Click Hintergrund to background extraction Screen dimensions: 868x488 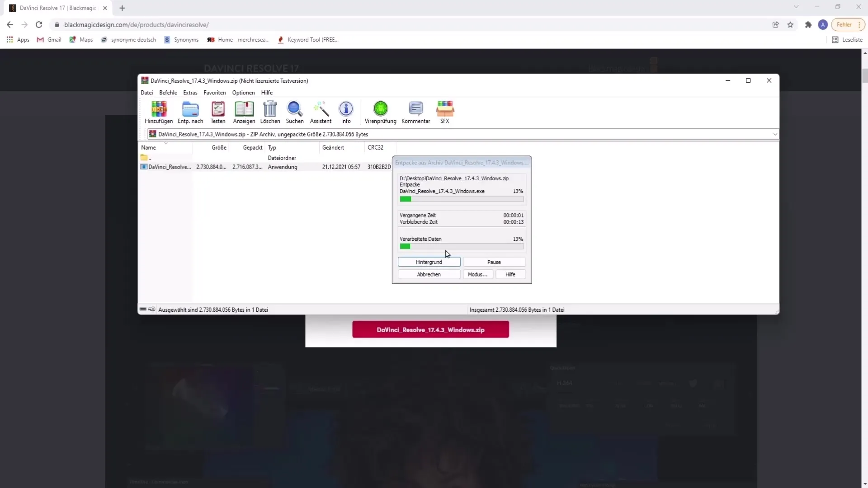(429, 262)
